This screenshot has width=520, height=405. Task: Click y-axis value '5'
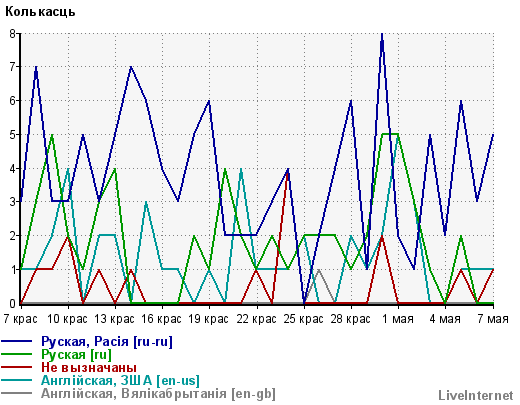coord(13,135)
